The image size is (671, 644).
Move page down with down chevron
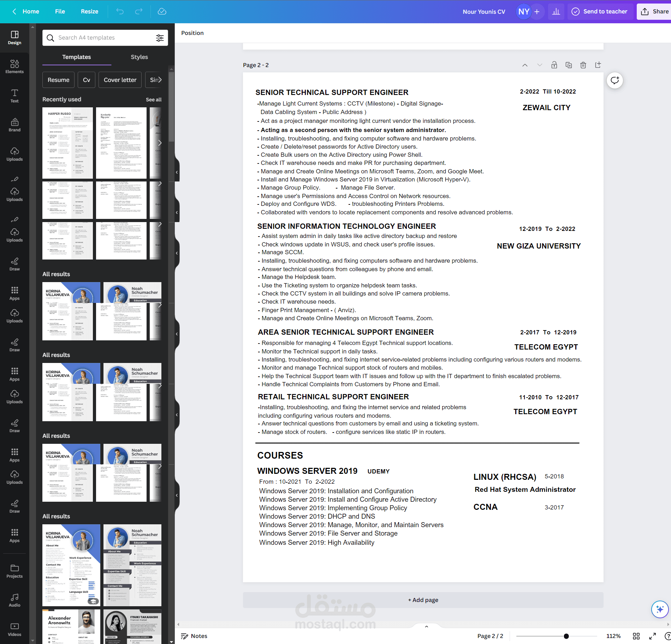click(540, 65)
